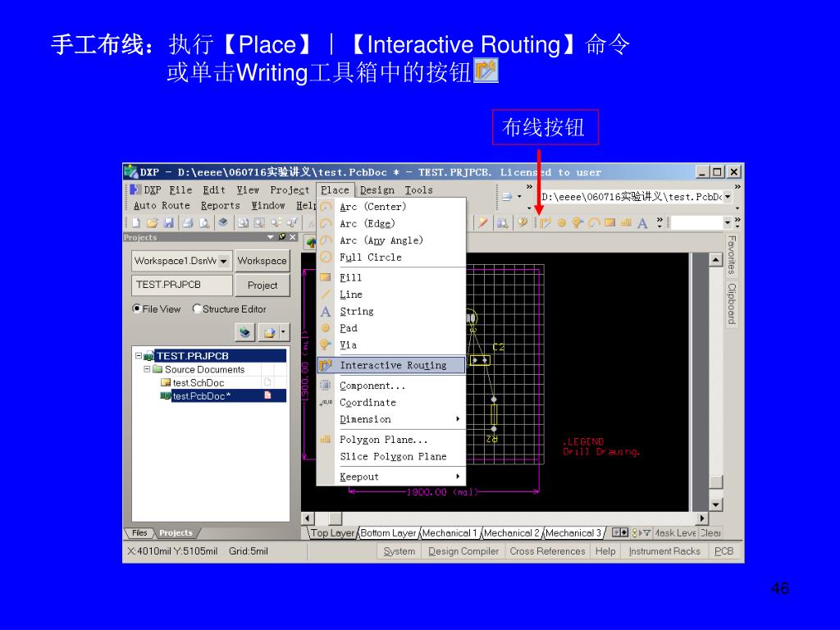Choose Interactive Routing from Place menu

[x=391, y=365]
